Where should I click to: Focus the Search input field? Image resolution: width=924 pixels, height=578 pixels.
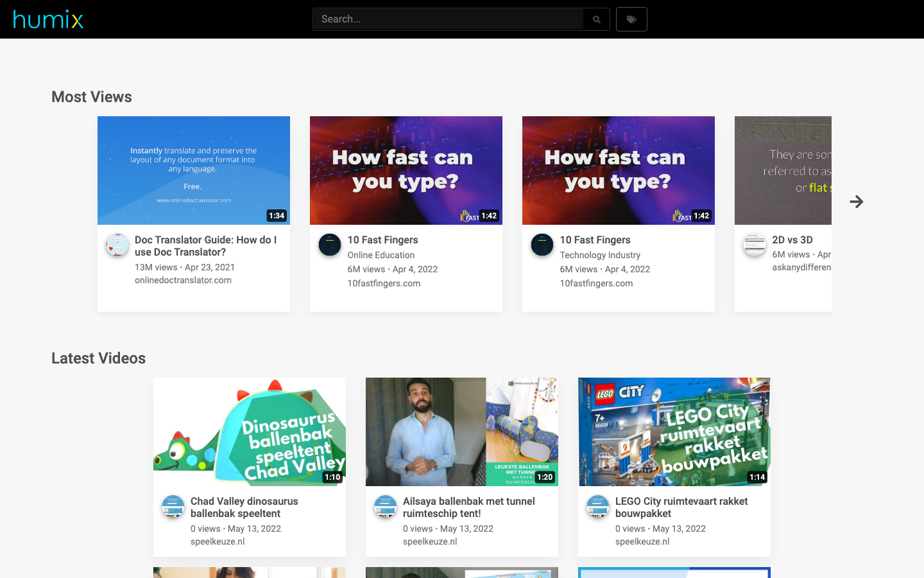pyautogui.click(x=448, y=19)
